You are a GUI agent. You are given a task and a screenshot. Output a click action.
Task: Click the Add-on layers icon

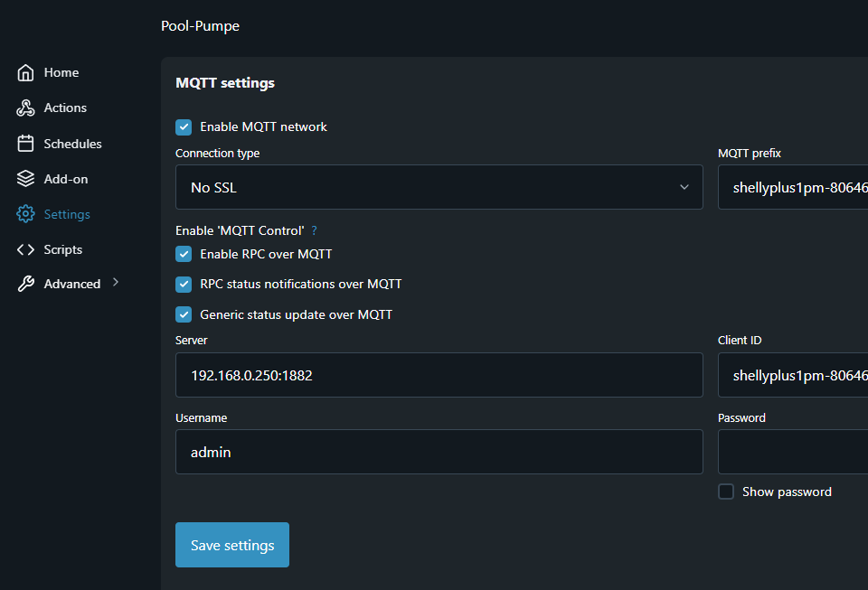point(26,179)
